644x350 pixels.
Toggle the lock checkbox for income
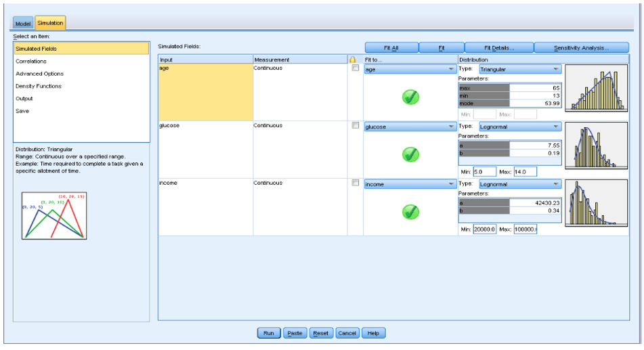point(355,183)
